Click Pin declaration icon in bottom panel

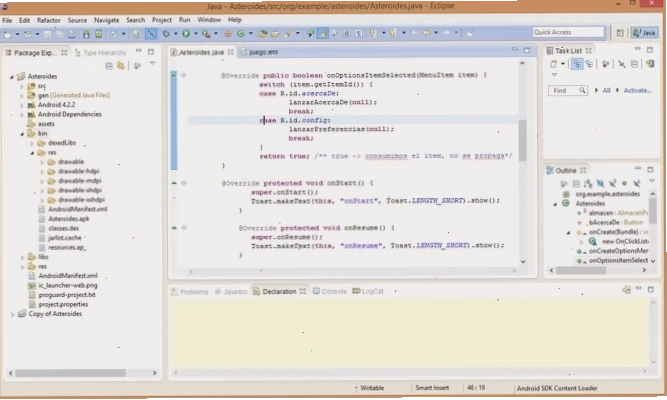pyautogui.click(x=626, y=290)
